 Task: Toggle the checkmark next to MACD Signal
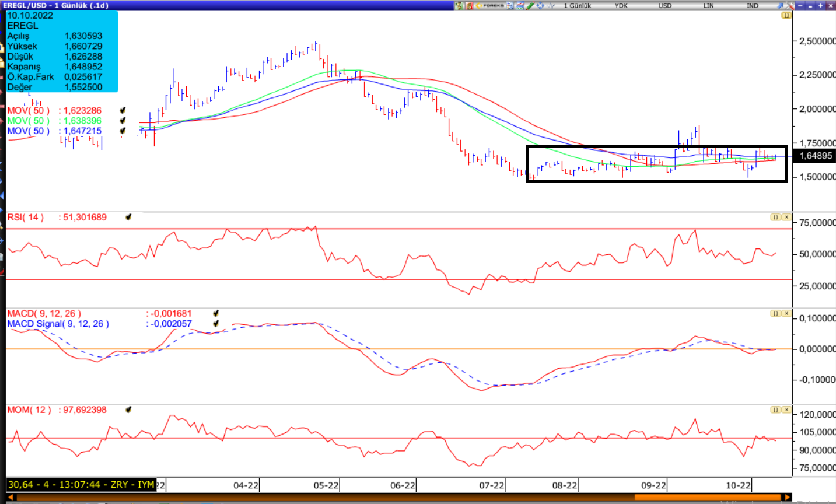pos(216,323)
